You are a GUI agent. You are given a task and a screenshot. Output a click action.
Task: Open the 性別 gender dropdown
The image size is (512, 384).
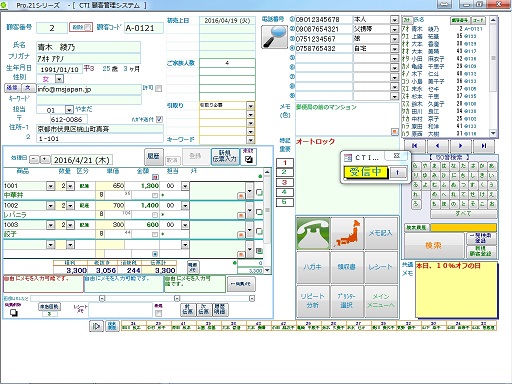[59, 79]
